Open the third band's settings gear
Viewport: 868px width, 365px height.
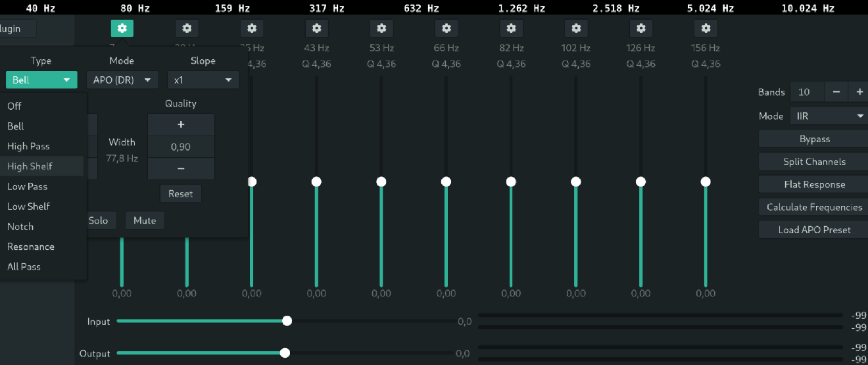[252, 28]
